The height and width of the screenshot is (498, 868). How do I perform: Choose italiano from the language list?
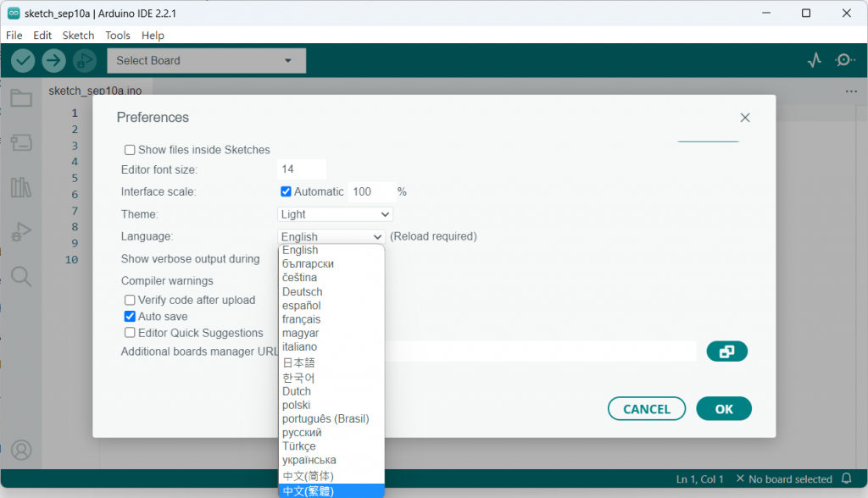click(331, 347)
